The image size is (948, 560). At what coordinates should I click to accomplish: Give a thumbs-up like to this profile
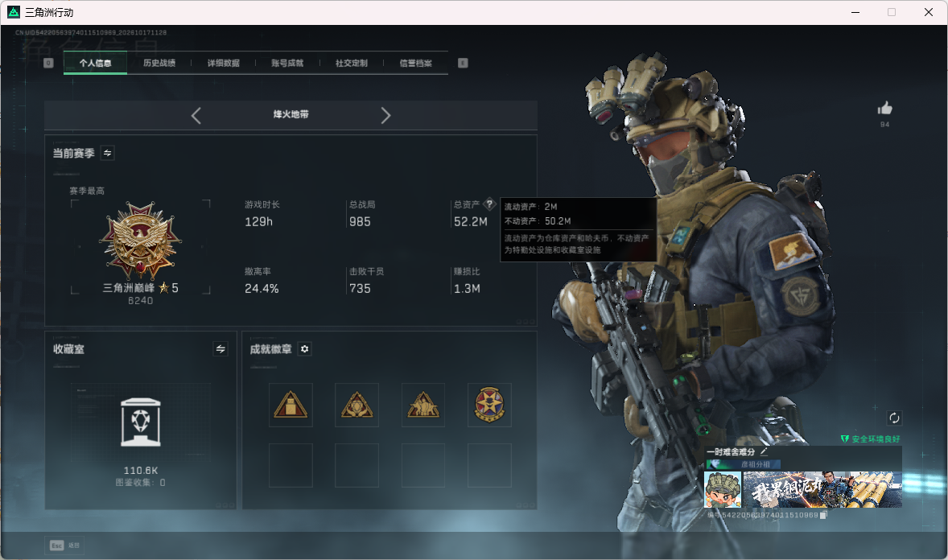click(x=885, y=109)
